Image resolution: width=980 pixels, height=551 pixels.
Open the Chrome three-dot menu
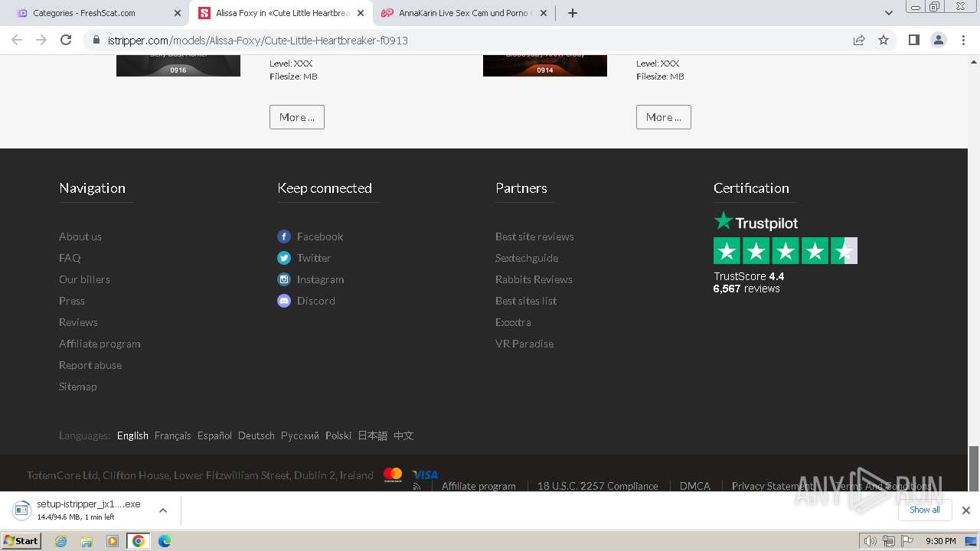(x=963, y=40)
